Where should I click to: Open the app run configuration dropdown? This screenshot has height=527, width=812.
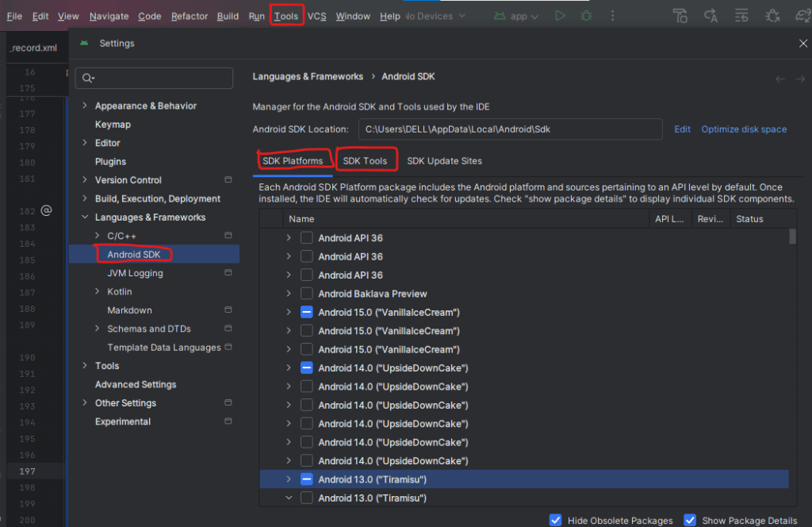[516, 15]
